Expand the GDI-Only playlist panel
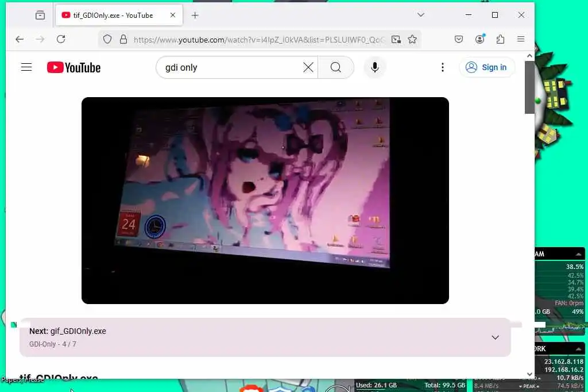The image size is (588, 392). click(495, 337)
